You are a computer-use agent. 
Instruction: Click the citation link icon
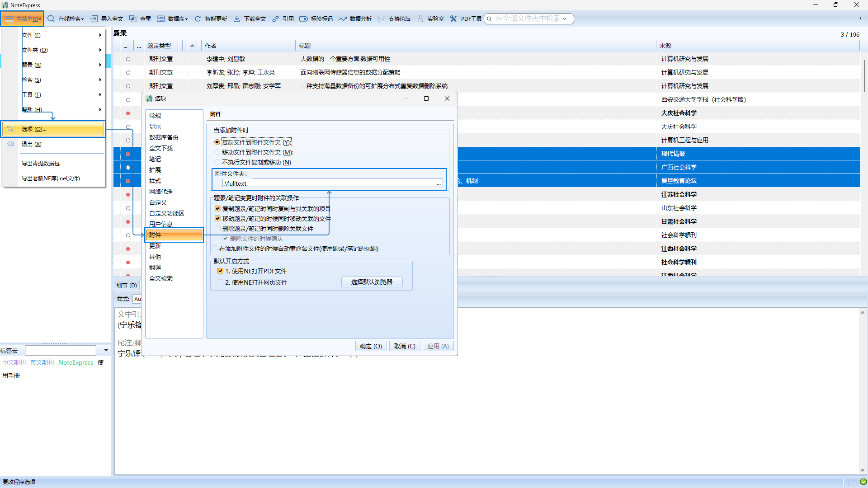point(275,19)
